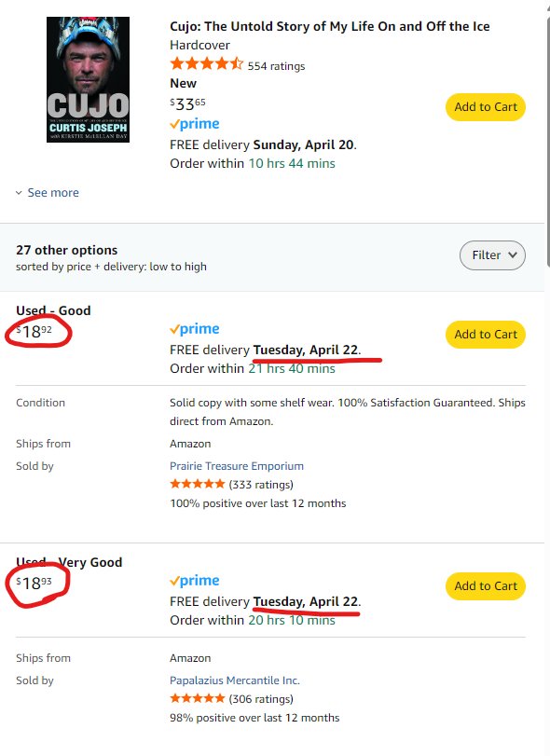The height and width of the screenshot is (756, 550).
Task: Click the stars for Prairie Treasure Emporium
Action: coord(198,484)
